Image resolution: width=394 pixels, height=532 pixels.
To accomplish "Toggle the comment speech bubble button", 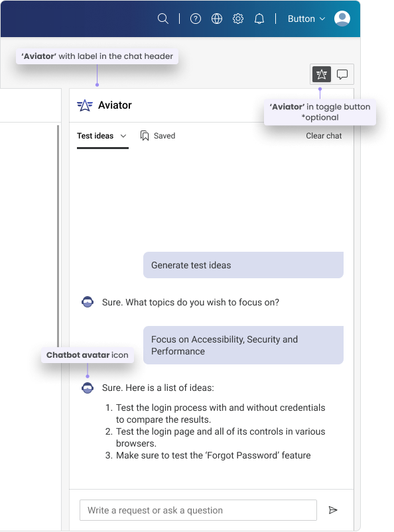I will 342,74.
